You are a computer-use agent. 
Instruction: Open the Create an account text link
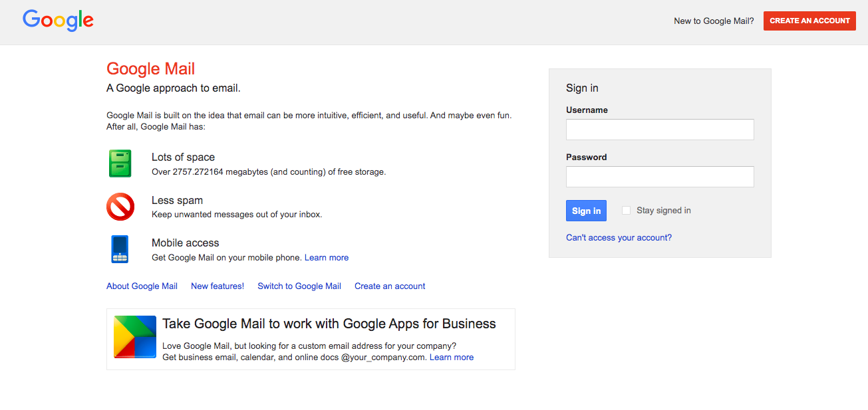(x=390, y=286)
